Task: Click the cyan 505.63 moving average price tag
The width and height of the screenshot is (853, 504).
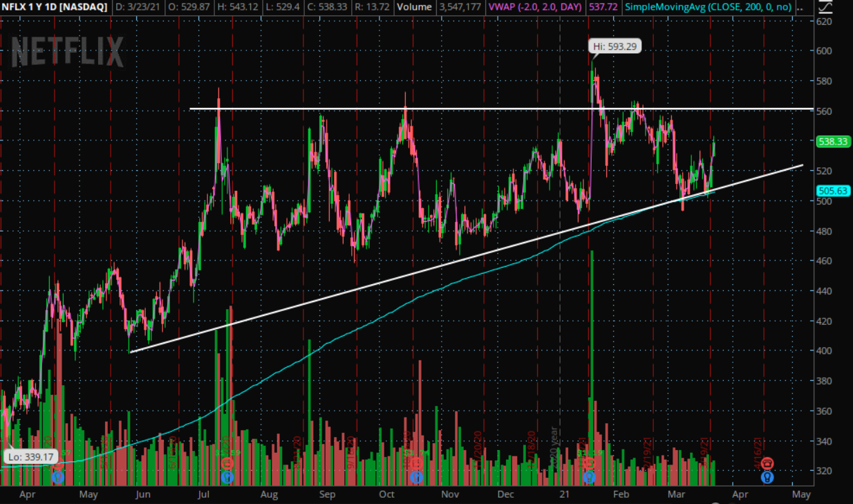Action: pos(832,191)
